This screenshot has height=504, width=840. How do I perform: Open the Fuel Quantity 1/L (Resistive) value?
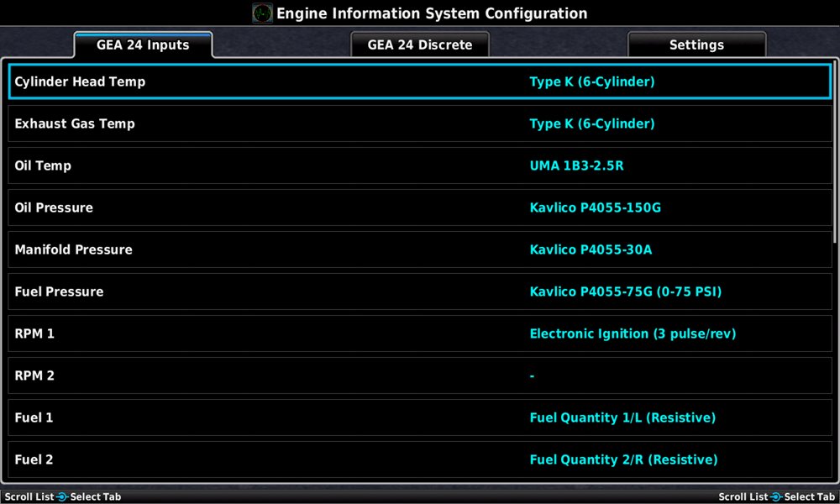[622, 417]
